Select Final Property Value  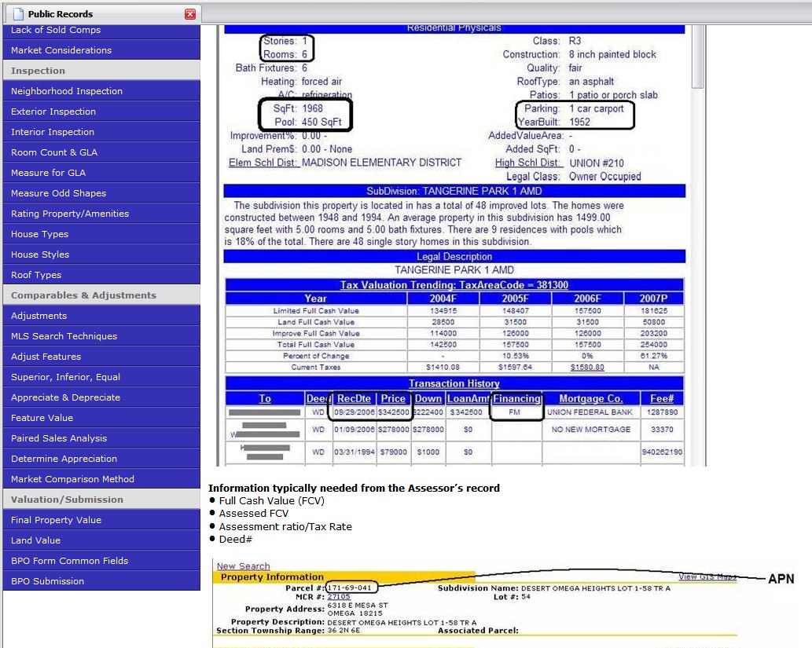[101, 520]
